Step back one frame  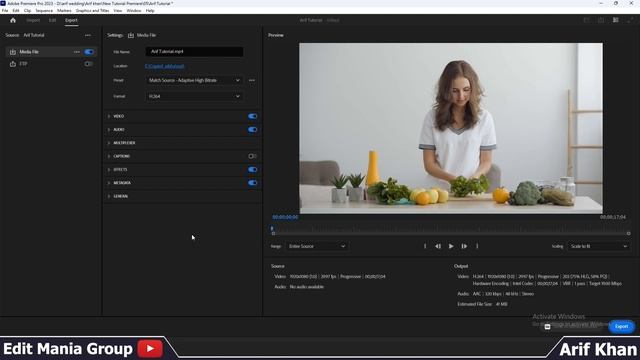(438, 246)
